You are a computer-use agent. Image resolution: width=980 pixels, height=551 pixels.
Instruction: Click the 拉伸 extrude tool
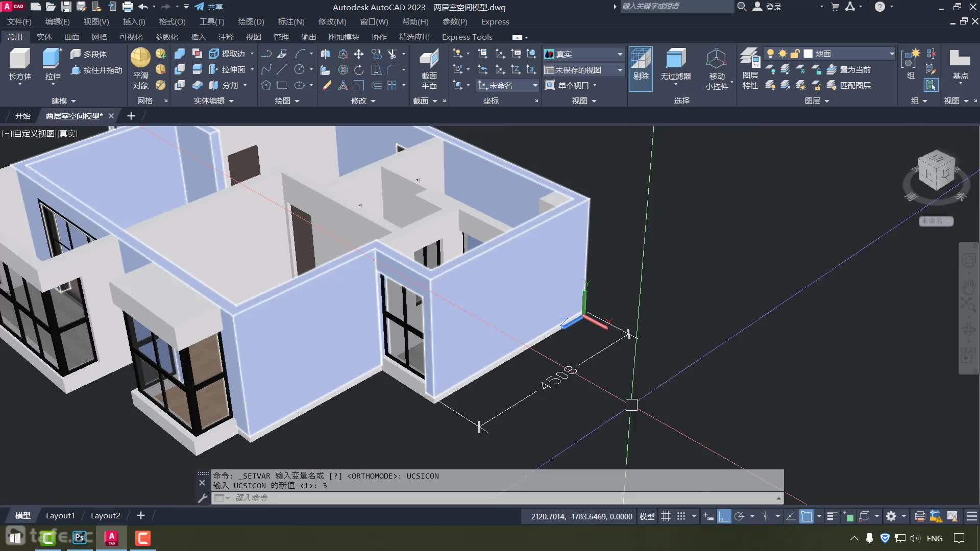point(53,65)
